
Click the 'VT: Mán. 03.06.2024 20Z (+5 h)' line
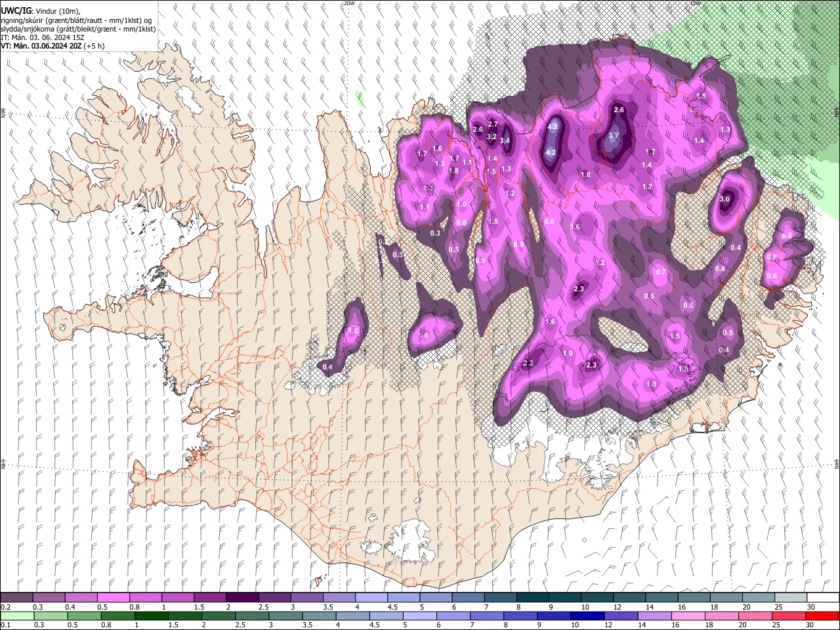click(x=52, y=46)
